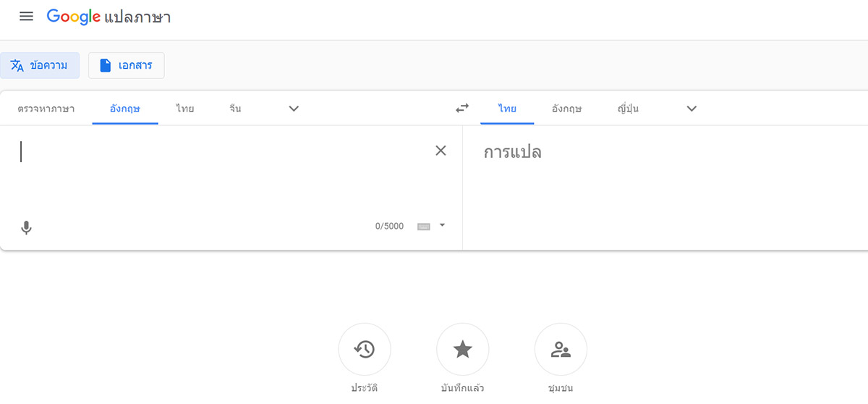Click the Google logo
Image resolution: width=868 pixels, height=404 pixels.
tap(73, 17)
